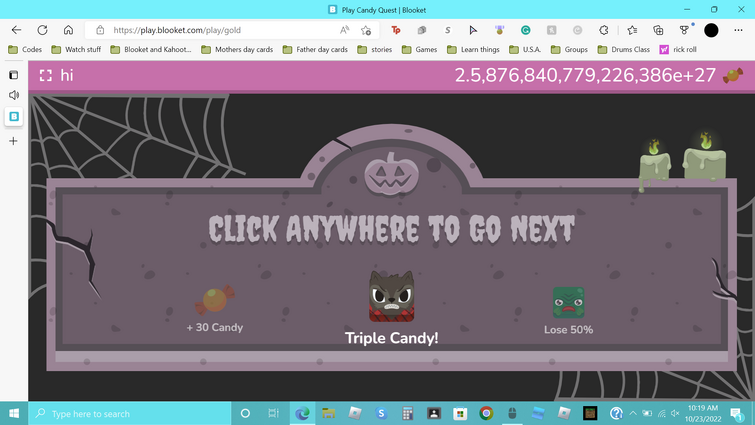Viewport: 755px width, 425px height.
Task: Click the Triple Candy werewolf chest
Action: click(391, 296)
